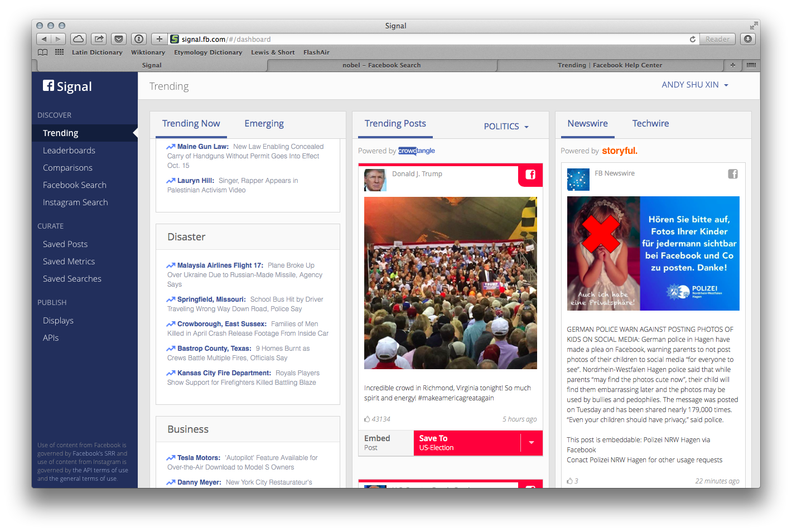Open Comparisons in sidebar
This screenshot has height=532, width=792.
[x=67, y=168]
